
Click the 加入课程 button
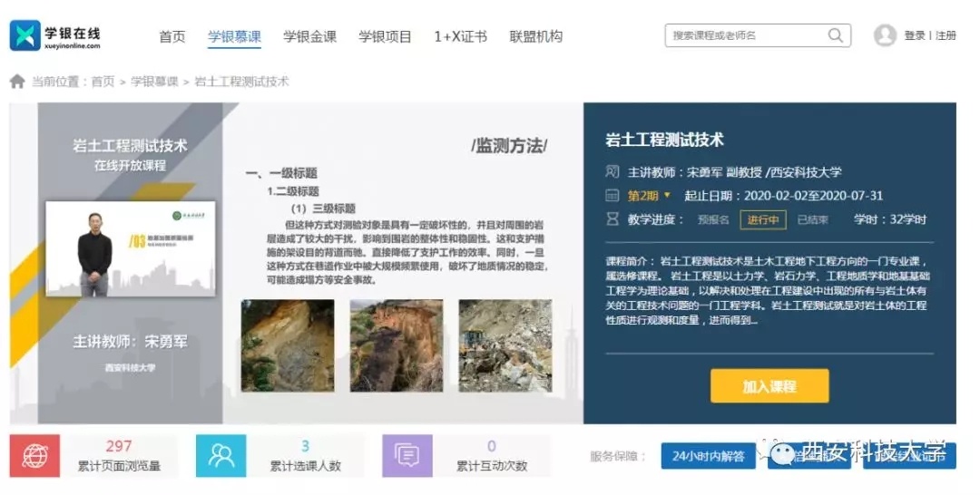tap(769, 386)
